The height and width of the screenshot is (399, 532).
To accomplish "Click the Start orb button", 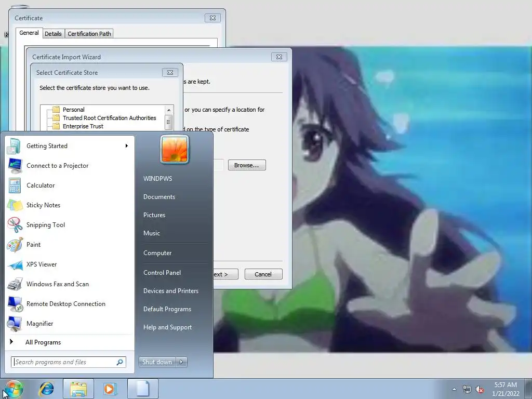I will (x=13, y=389).
